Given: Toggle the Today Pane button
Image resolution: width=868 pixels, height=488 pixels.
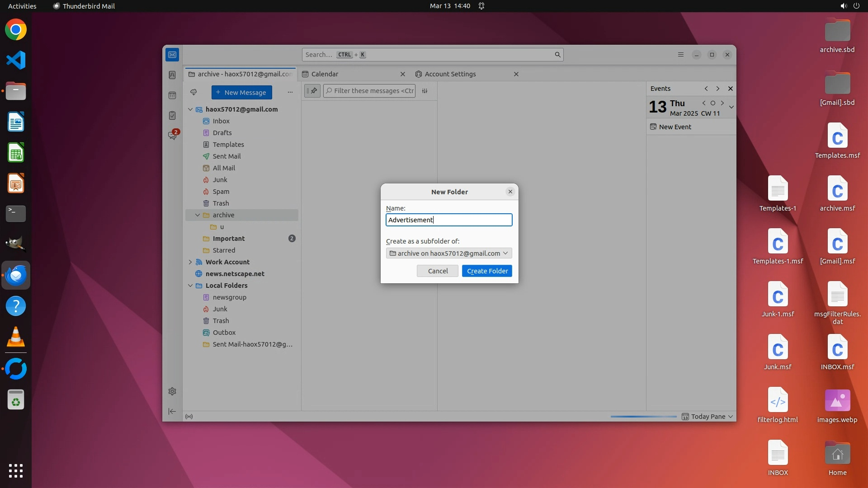Looking at the screenshot, I should point(708,417).
